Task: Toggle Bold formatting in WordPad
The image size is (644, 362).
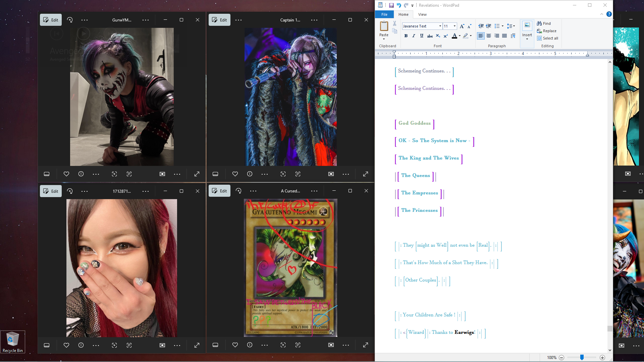Action: [406, 36]
